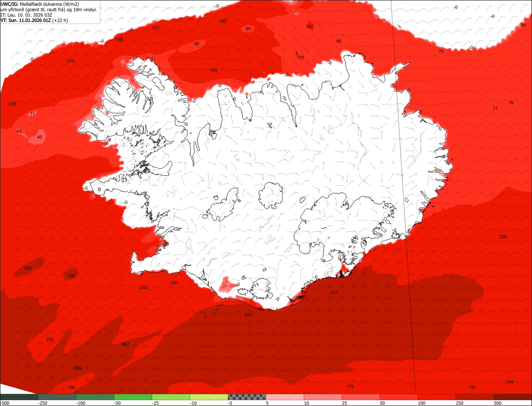Click the map value '211'

(x=156, y=28)
